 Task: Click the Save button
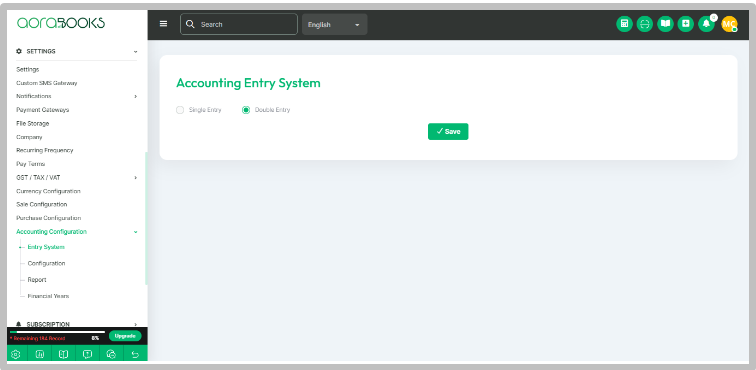tap(448, 131)
